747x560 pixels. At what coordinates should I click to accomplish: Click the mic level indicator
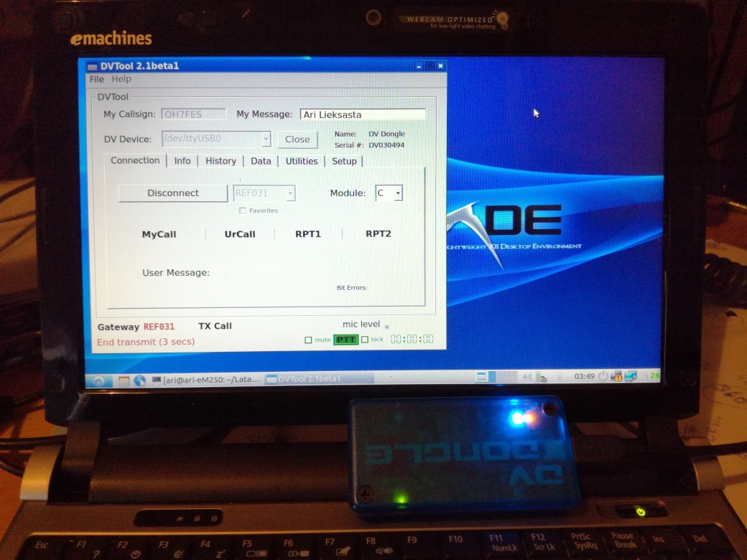pos(387,327)
